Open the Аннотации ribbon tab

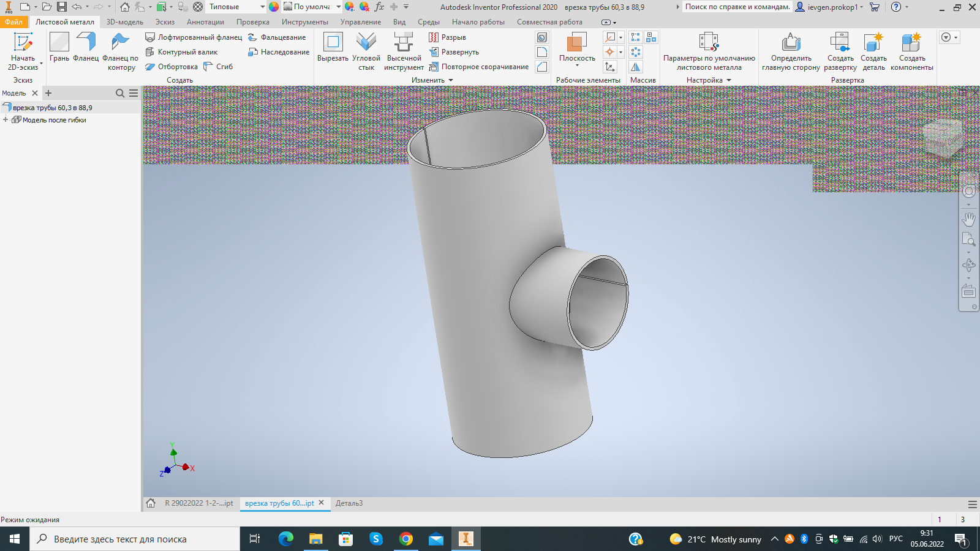pyautogui.click(x=205, y=22)
